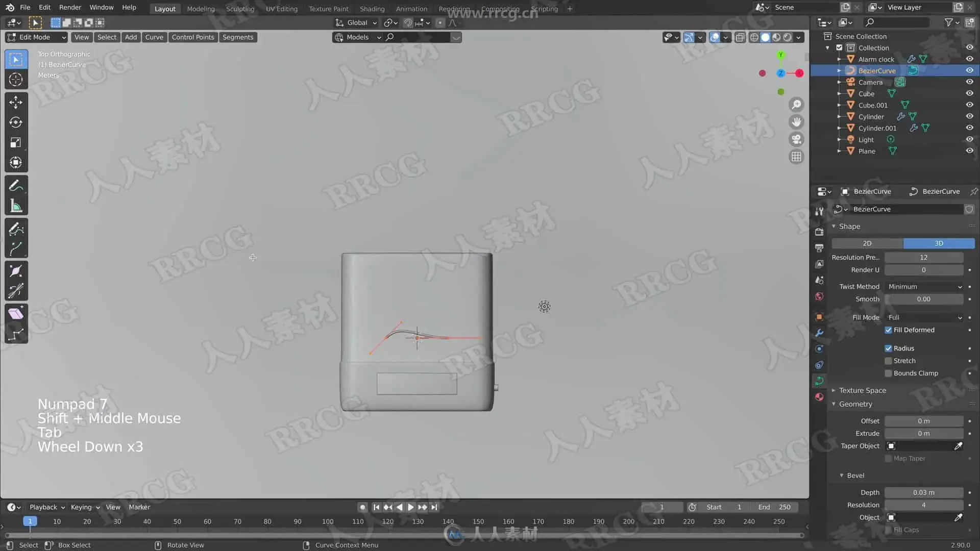Open the Twist Method dropdown
The height and width of the screenshot is (551, 980).
coord(924,287)
